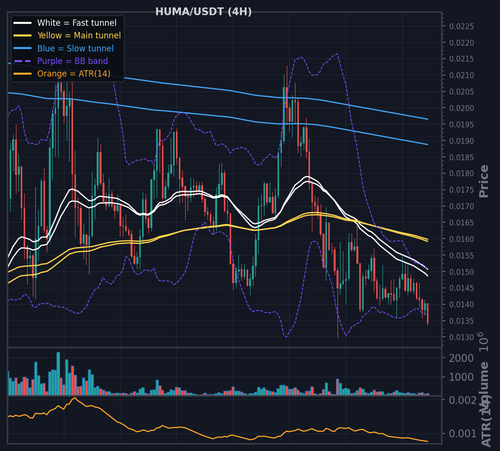
Task: Click the 1000 volume axis label
Action: [461, 377]
